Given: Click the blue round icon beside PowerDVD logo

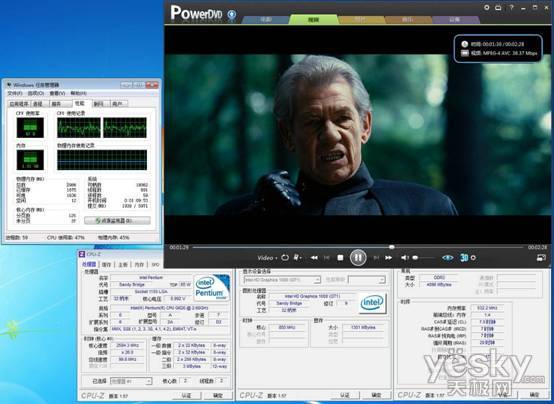Looking at the screenshot, I should coord(231,14).
